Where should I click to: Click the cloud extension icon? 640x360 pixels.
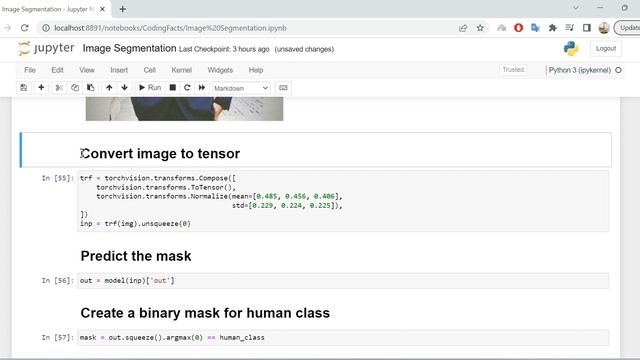[501, 28]
